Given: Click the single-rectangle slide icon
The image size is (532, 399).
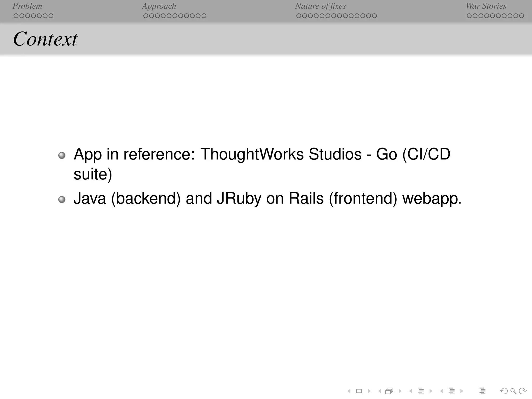Looking at the screenshot, I should 359,391.
